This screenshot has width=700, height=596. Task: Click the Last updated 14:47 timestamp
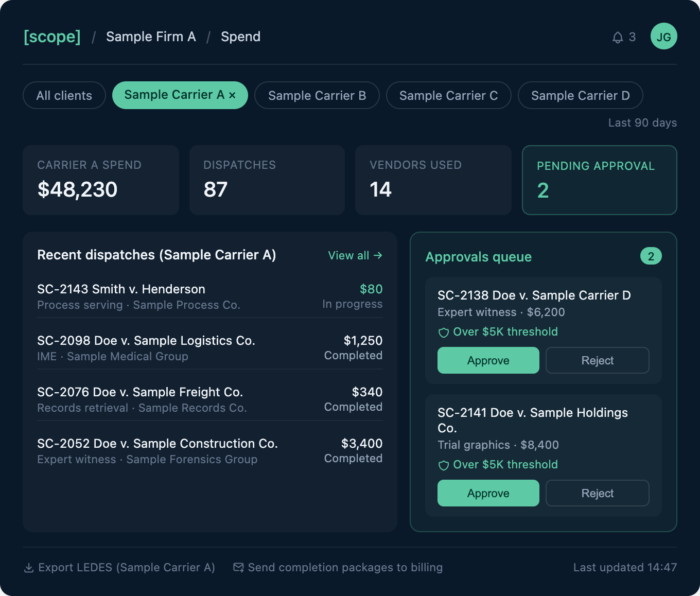625,567
